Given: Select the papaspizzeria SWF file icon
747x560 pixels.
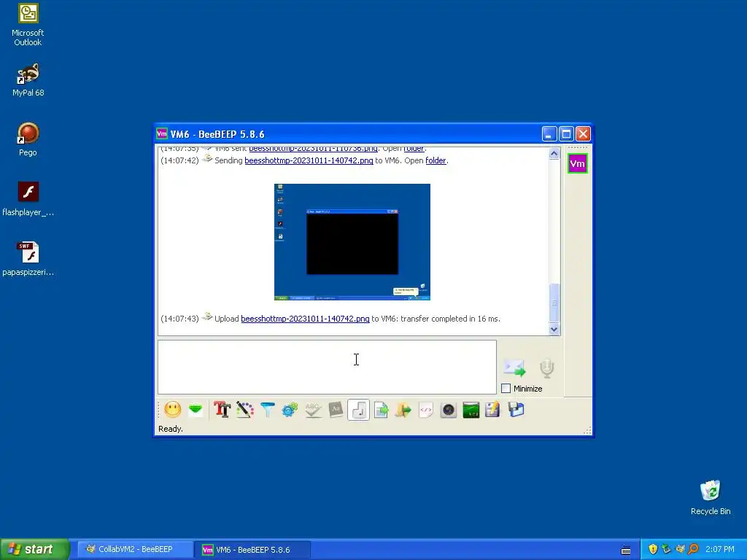Looking at the screenshot, I should click(x=28, y=259).
